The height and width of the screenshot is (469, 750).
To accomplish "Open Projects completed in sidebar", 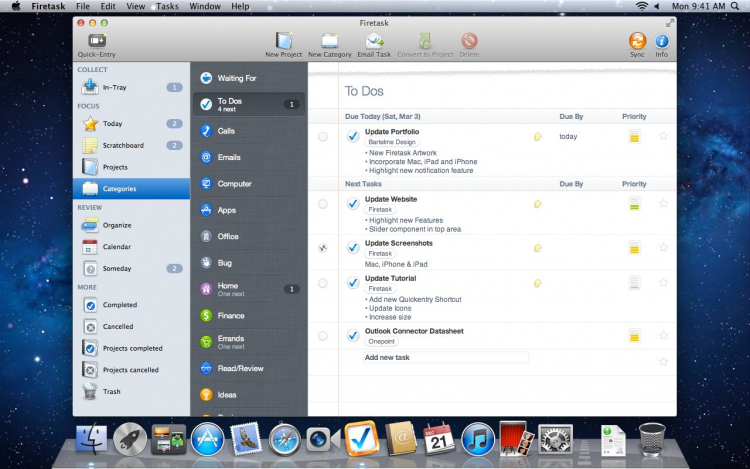I will (132, 349).
